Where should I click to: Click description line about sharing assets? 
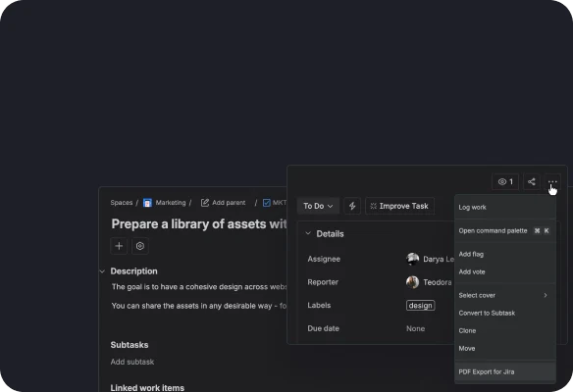tap(199, 306)
